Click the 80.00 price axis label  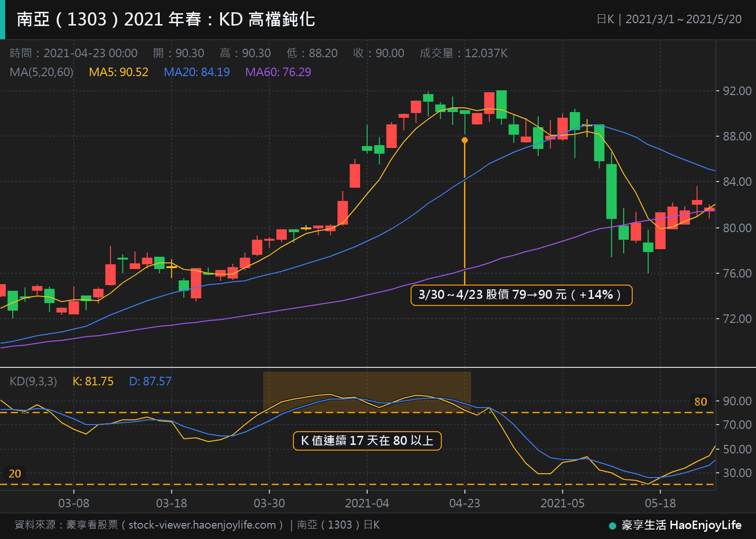pos(737,228)
